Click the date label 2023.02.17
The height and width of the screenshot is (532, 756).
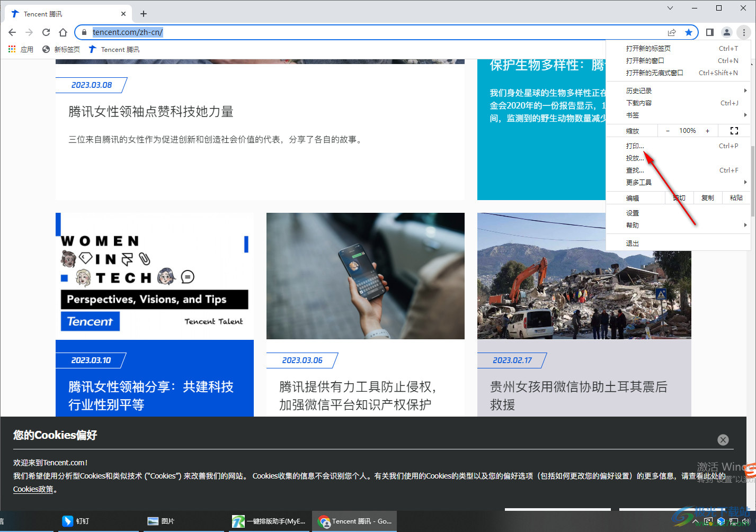point(512,360)
